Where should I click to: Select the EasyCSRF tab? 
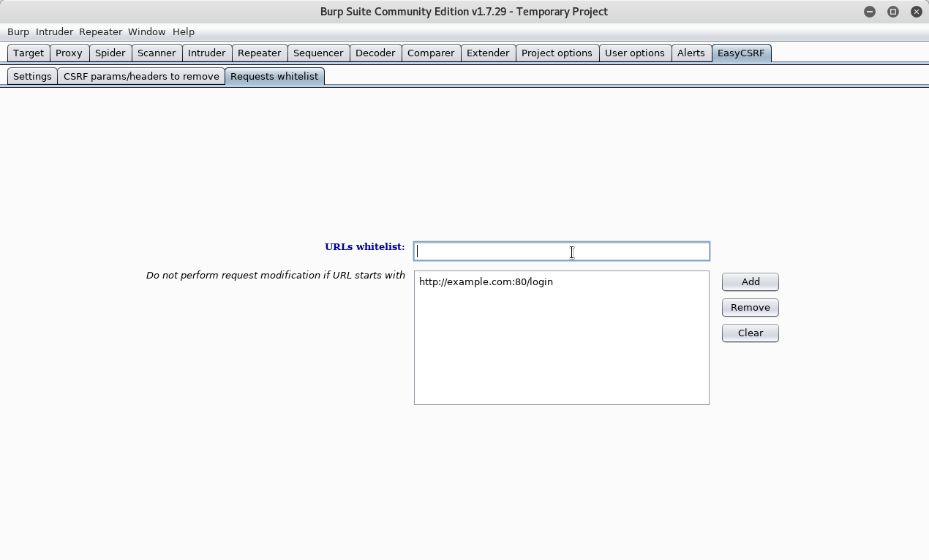(x=741, y=53)
